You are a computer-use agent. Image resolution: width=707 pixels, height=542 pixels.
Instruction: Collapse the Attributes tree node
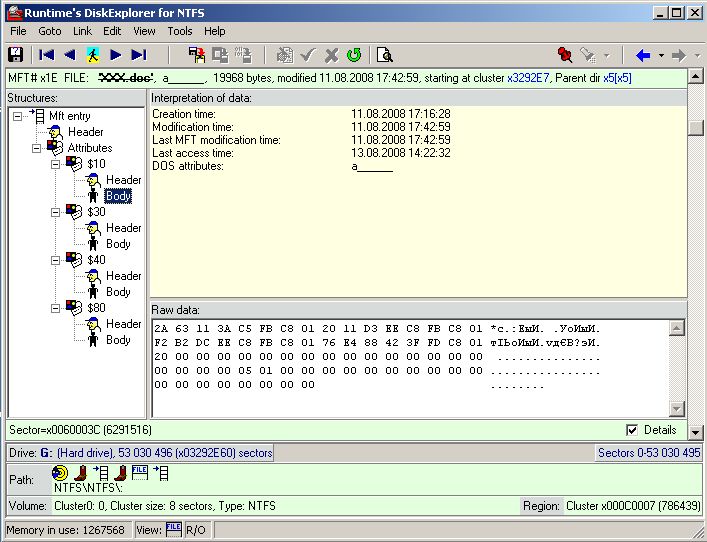tap(37, 148)
